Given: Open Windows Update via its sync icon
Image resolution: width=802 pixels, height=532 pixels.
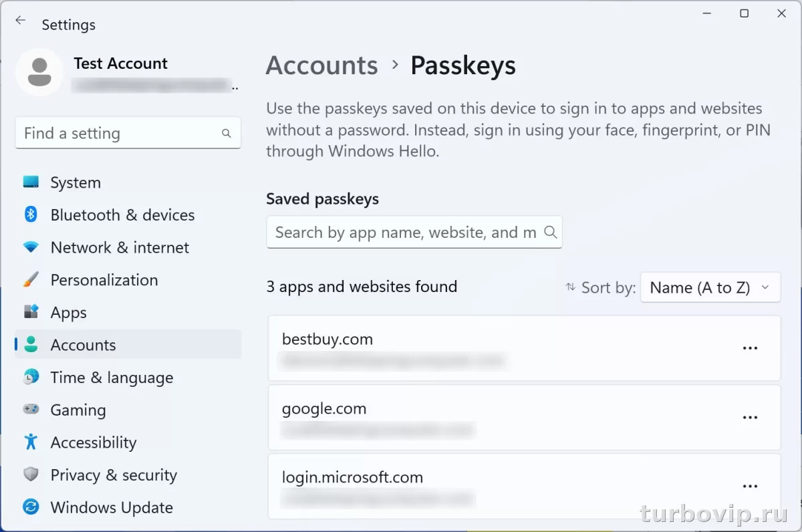Looking at the screenshot, I should click(31, 507).
